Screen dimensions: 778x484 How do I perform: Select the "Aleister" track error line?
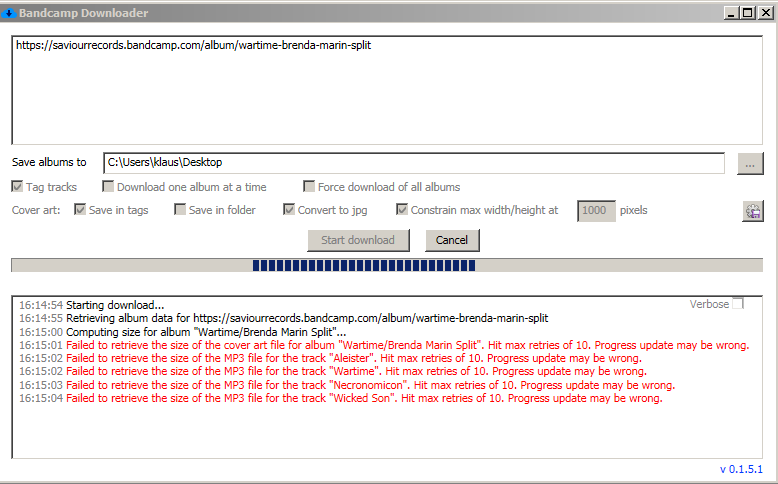[330, 358]
